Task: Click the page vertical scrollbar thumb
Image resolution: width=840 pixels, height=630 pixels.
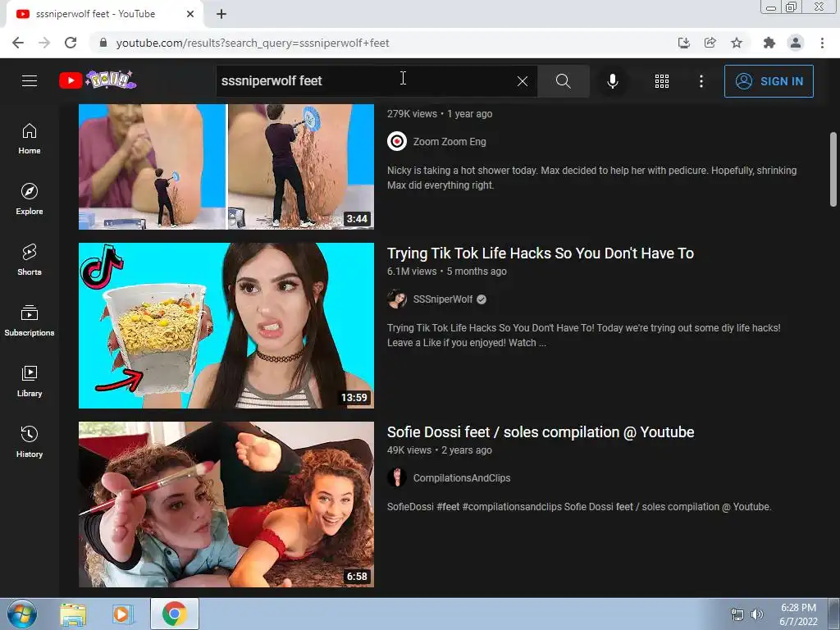Action: (833, 169)
